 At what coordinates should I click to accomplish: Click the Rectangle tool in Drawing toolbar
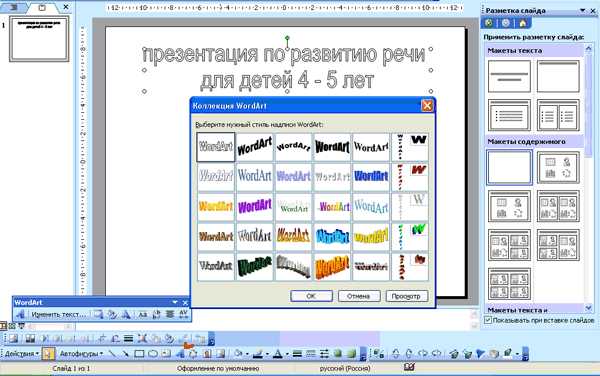139,354
